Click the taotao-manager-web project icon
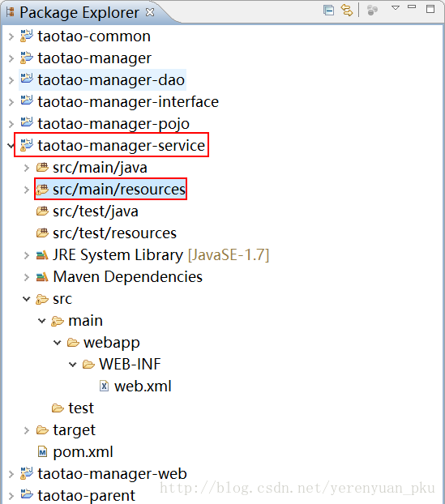The height and width of the screenshot is (504, 445). click(27, 473)
